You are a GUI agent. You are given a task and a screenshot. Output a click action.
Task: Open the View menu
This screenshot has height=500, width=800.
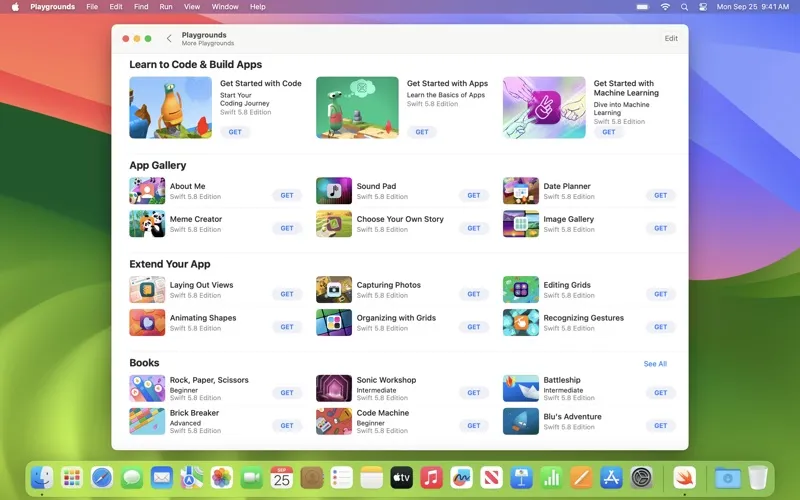(x=192, y=7)
